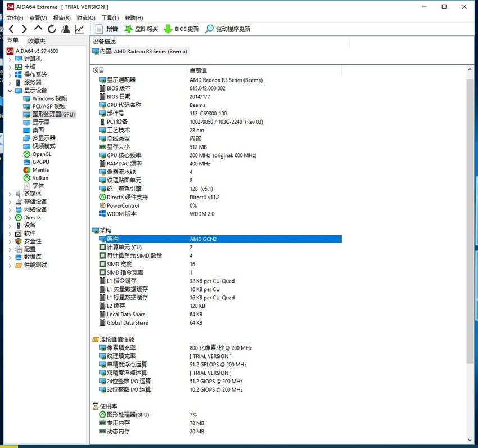Select the DirectX 硬件支持 row

click(220, 197)
